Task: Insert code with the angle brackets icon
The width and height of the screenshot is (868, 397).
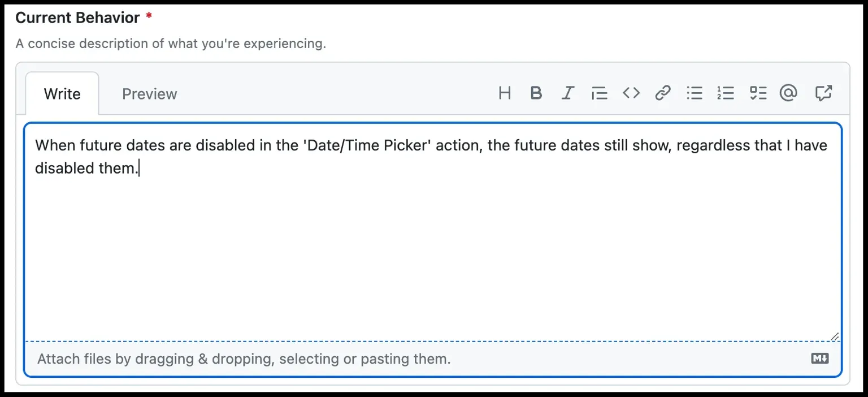Action: pyautogui.click(x=631, y=93)
